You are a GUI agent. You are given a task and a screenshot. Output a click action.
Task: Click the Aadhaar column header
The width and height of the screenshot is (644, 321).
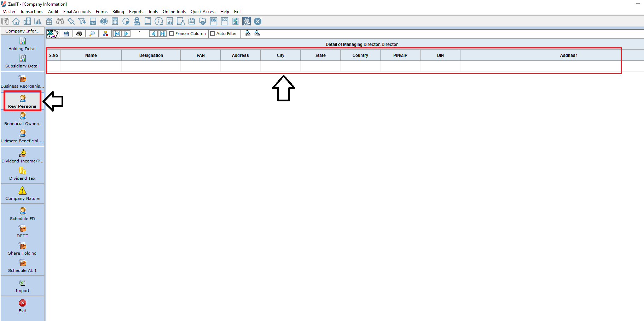[568, 55]
